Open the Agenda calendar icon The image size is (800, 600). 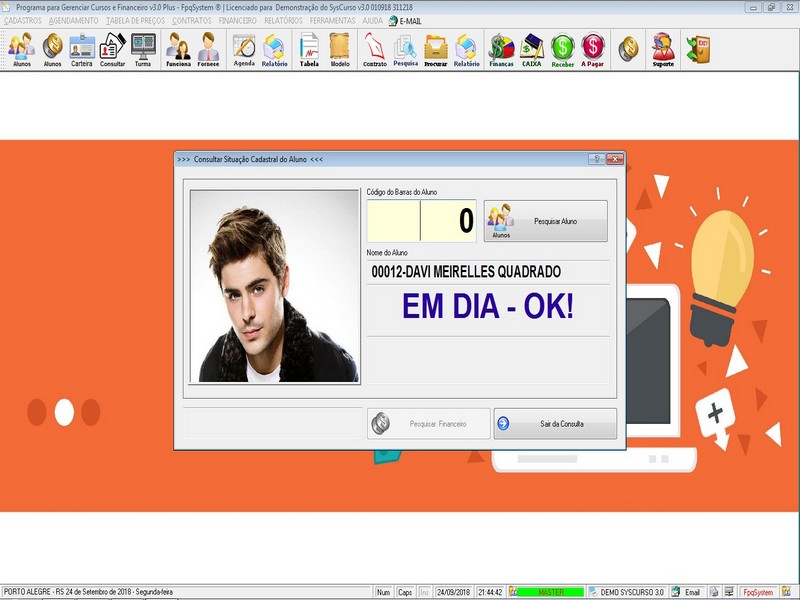[244, 49]
